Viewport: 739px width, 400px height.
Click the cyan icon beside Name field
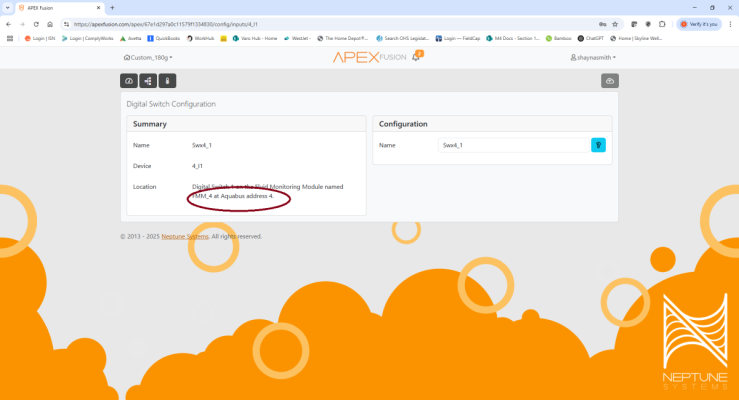pos(598,145)
